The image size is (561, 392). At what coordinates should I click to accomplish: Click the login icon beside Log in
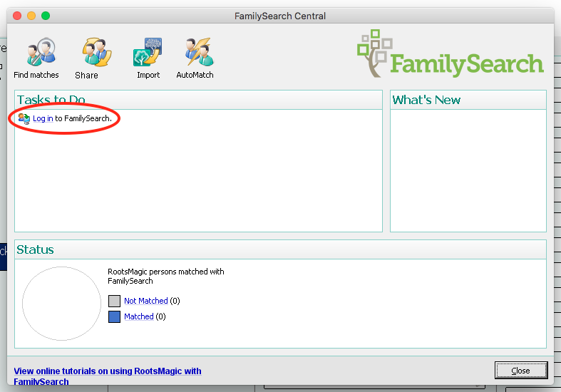tap(24, 118)
